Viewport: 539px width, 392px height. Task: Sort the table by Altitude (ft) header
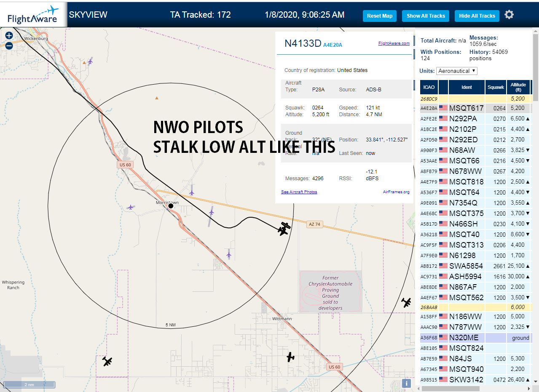tap(518, 87)
